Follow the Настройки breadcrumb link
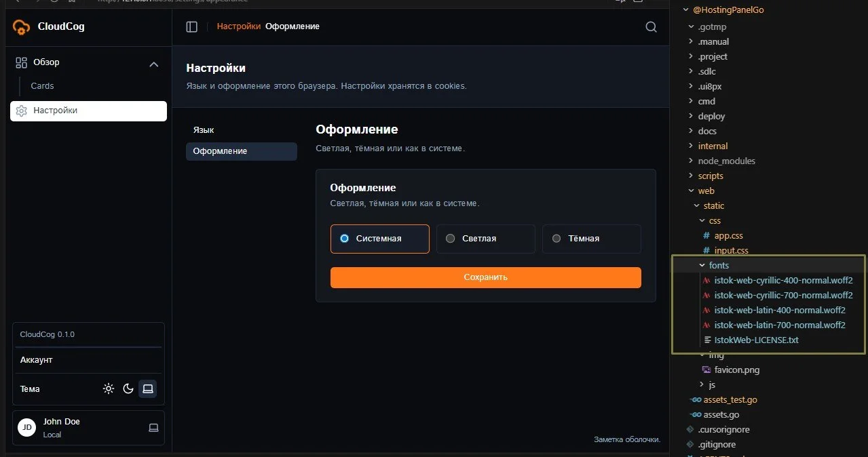Image resolution: width=868 pixels, height=457 pixels. [239, 26]
